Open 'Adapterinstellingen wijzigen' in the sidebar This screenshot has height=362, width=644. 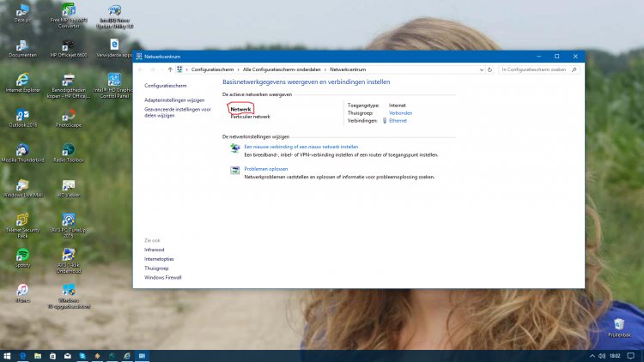174,100
